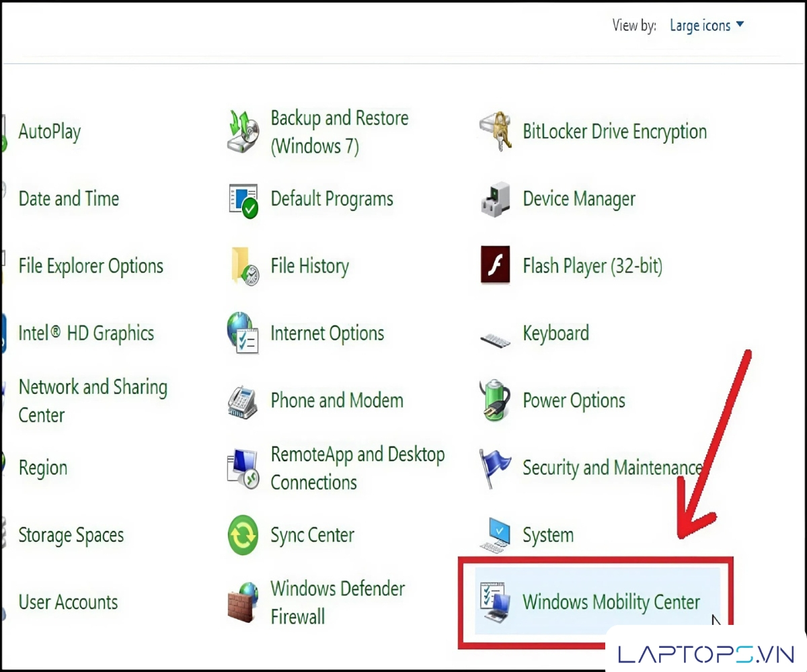Click the Windows Defender Firewall text
The width and height of the screenshot is (807, 672).
(x=338, y=603)
